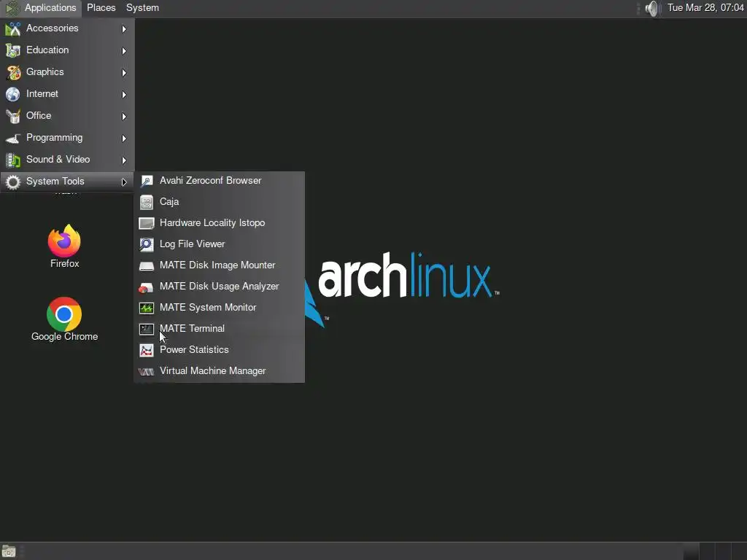Click the Education category icon
Viewport: 747px width, 560px height.
pos(13,50)
